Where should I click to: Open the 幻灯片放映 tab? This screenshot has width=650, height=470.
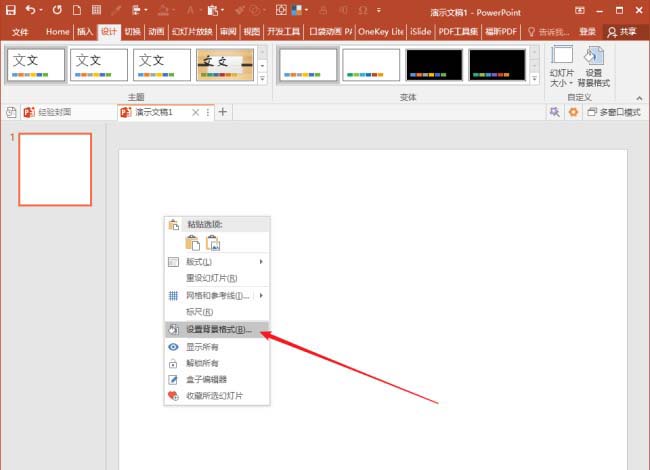pyautogui.click(x=192, y=31)
